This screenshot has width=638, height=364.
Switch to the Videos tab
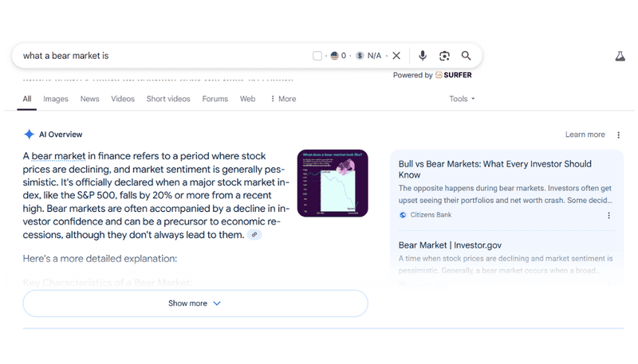(x=123, y=99)
